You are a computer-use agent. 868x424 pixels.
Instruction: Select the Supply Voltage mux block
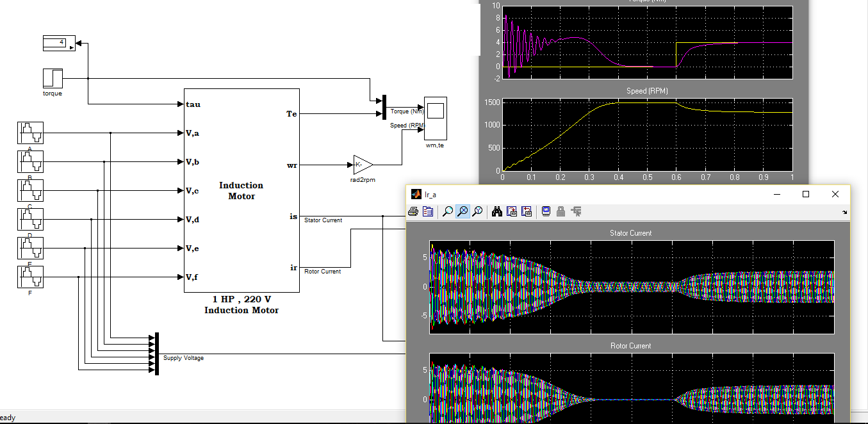click(156, 354)
